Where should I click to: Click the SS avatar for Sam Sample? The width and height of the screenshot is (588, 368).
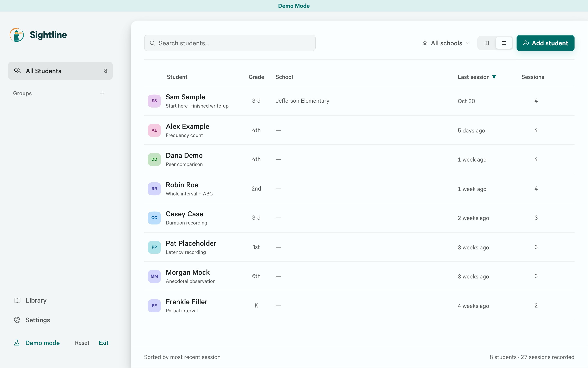tap(154, 101)
